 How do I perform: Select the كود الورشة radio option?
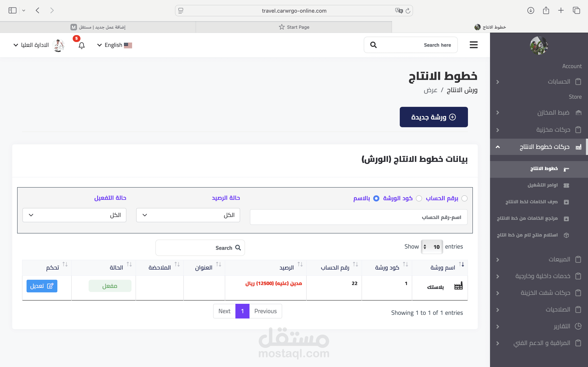[419, 198]
